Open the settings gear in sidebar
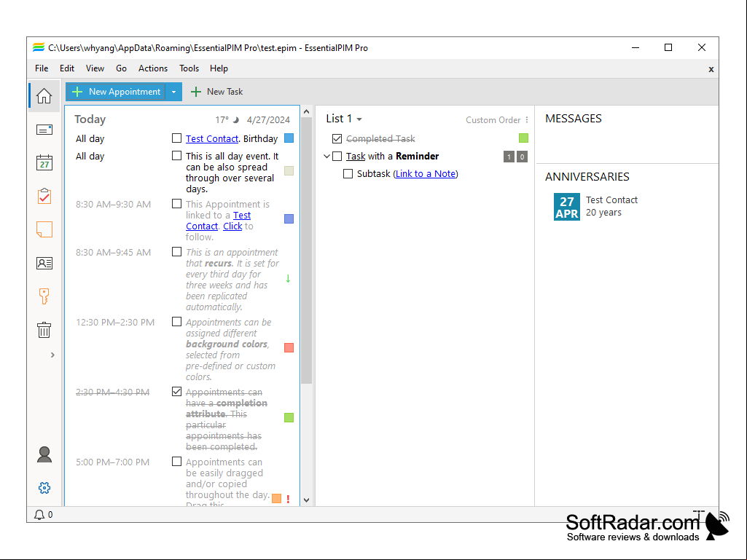 [44, 488]
